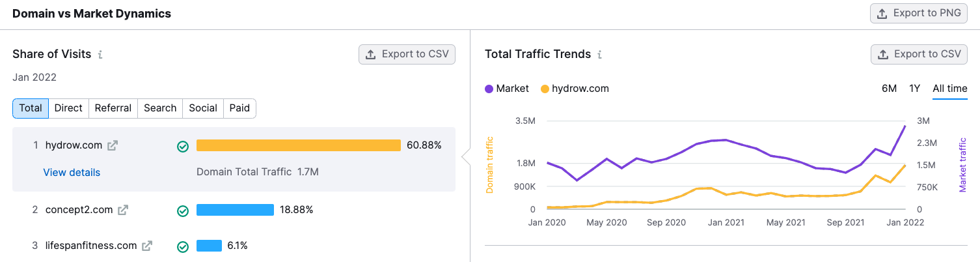The height and width of the screenshot is (262, 980).
Task: Select the hydrow.com domain name
Action: coord(74,145)
